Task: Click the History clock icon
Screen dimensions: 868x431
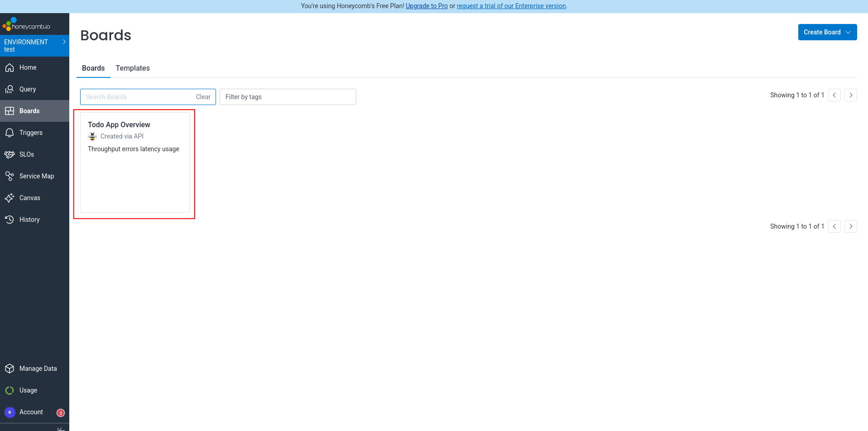Action: pos(10,220)
